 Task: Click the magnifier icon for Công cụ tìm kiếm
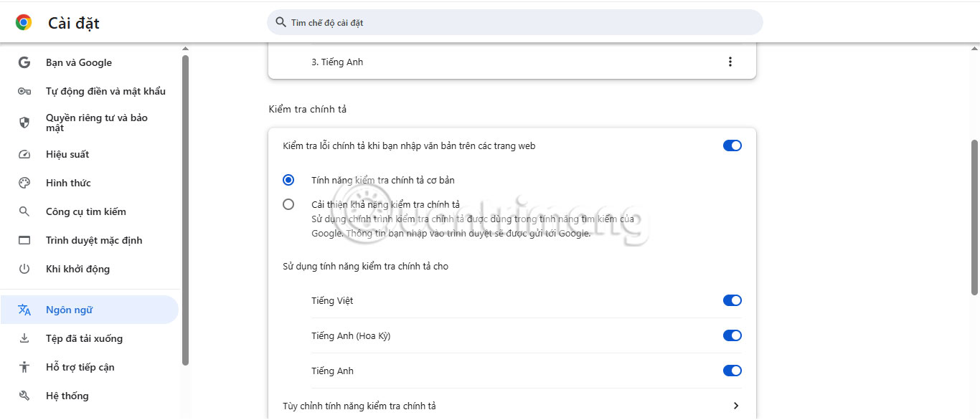[x=26, y=211]
